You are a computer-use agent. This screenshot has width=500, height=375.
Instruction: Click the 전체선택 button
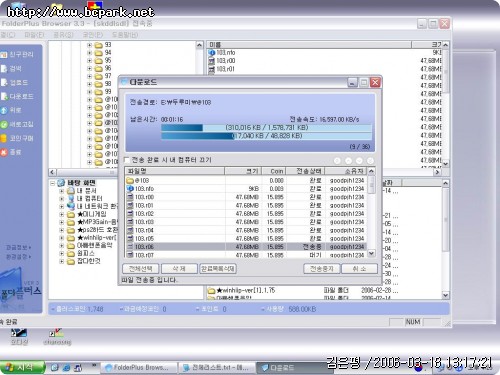pos(141,269)
